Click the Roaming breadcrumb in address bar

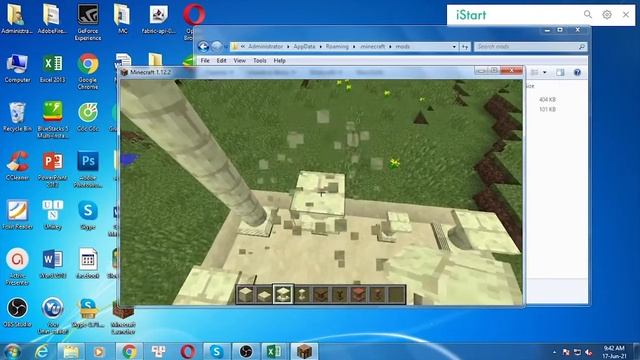click(337, 47)
